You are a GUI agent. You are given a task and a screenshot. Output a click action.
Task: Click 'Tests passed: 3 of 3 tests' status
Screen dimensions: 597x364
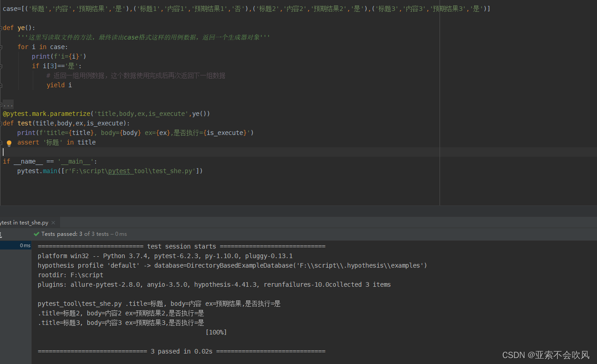click(75, 234)
